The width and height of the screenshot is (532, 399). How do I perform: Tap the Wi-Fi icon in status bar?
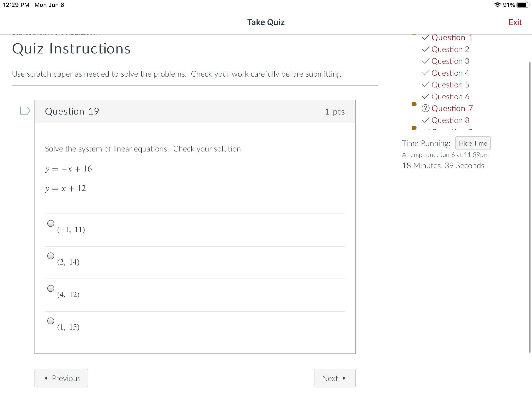coord(497,5)
